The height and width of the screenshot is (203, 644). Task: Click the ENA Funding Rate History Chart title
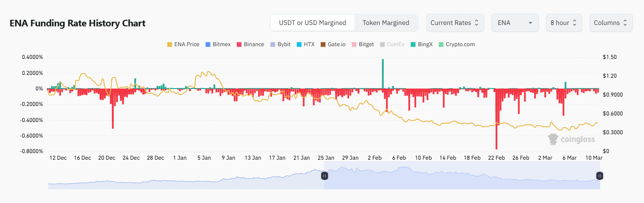click(78, 23)
